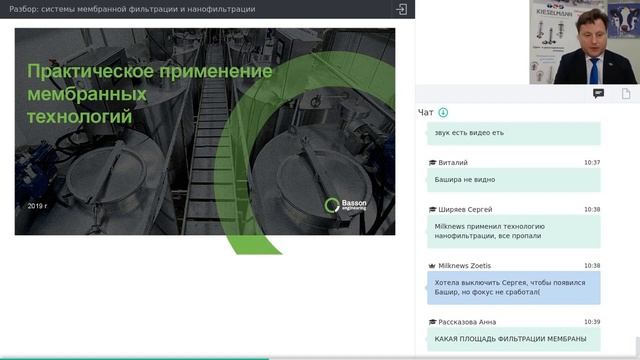Click the 10:39 timestamp
The width and height of the screenshot is (640, 360).
(592, 322)
